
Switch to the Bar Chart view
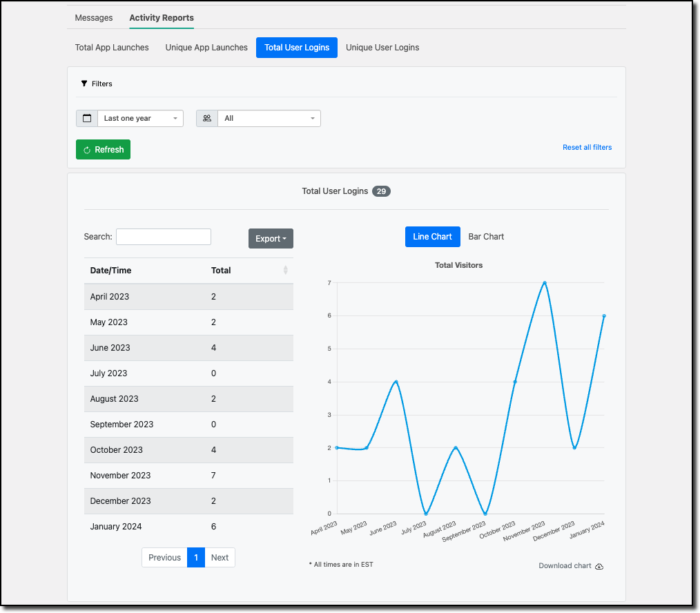(x=486, y=237)
